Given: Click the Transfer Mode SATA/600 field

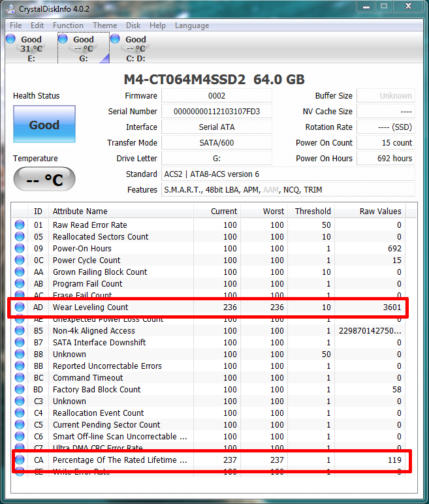Looking at the screenshot, I should 217,143.
